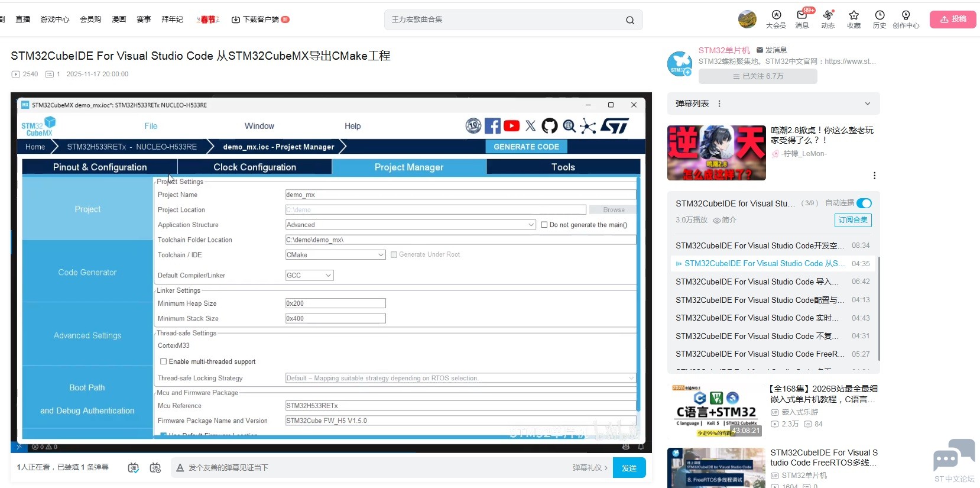
Task: Check Generate Under Root box
Action: click(394, 255)
